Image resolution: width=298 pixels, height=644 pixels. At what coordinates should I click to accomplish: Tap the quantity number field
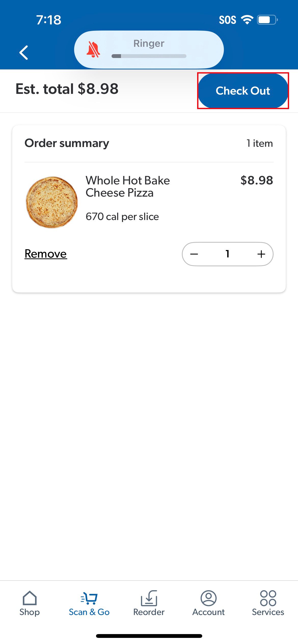227,254
